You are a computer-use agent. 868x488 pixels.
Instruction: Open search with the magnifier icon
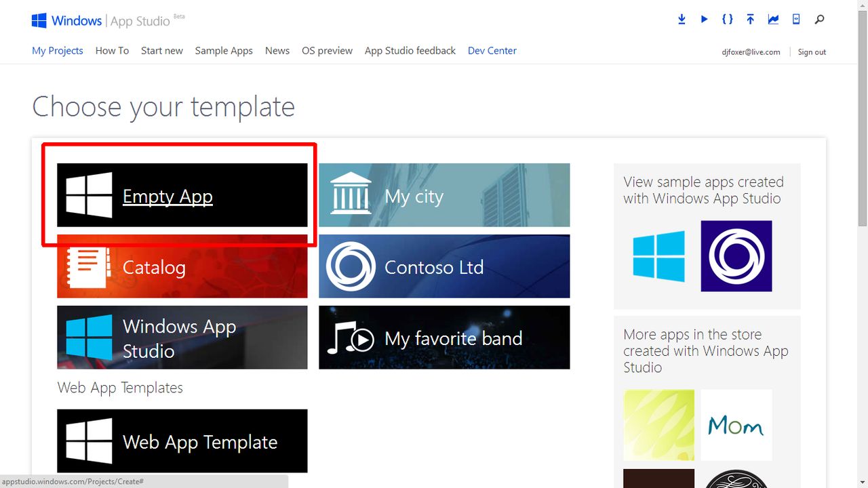pyautogui.click(x=819, y=20)
